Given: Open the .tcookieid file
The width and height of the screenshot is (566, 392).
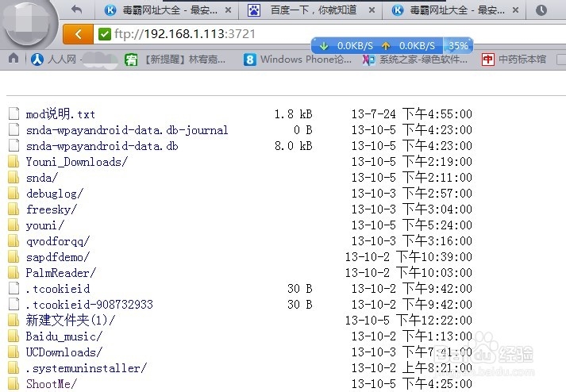Looking at the screenshot, I should (x=58, y=289).
